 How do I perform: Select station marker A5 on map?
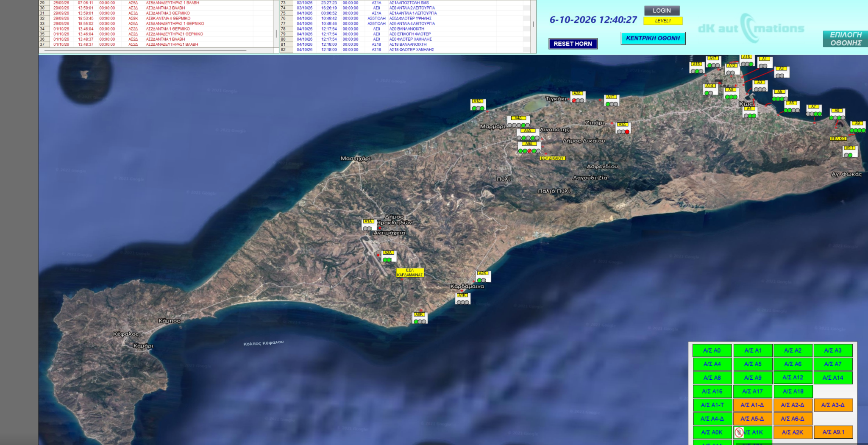pyautogui.click(x=780, y=95)
